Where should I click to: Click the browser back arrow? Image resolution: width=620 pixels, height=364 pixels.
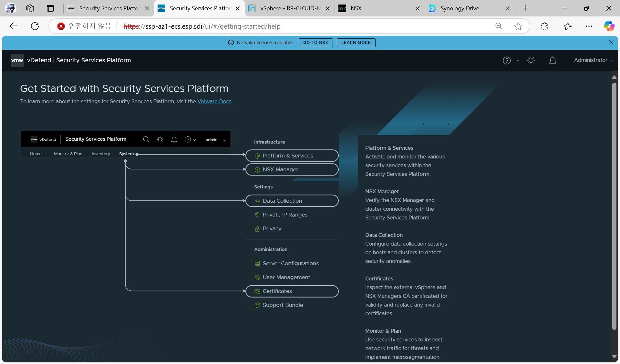coord(14,26)
